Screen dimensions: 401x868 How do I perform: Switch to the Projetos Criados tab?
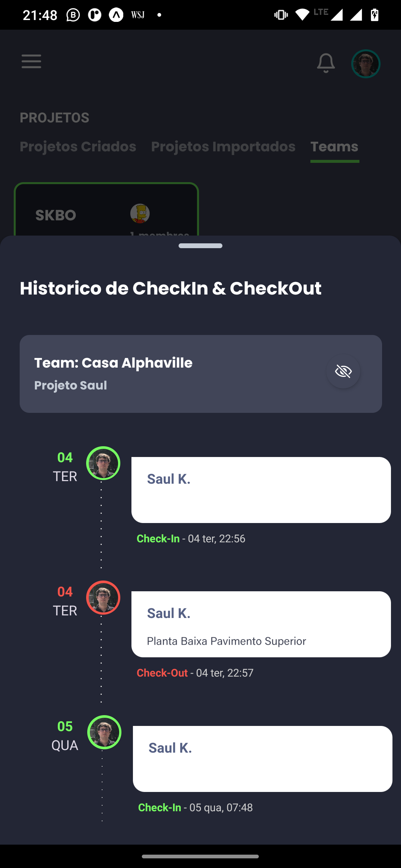[78, 147]
